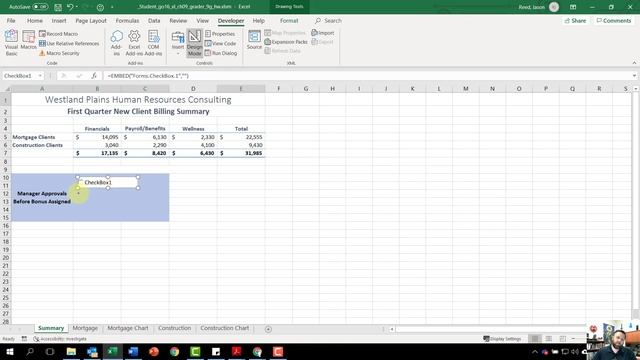
Task: Click the account name Reed, Jason
Action: pyautogui.click(x=531, y=7)
